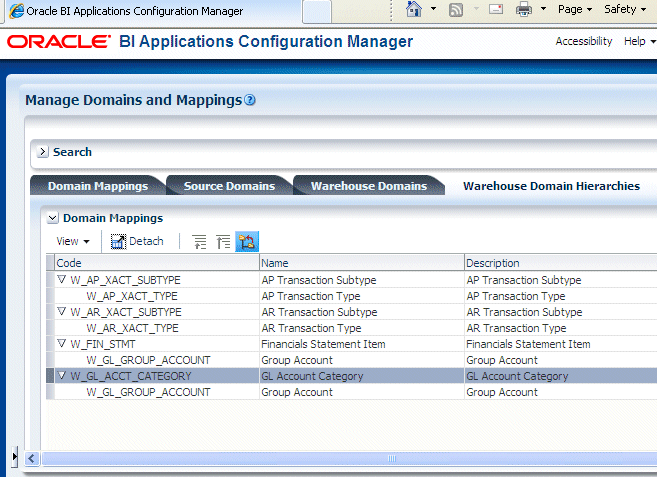Screen dimensions: 657x477
Task: Select the W_AR_XACT_TYPE row
Action: point(351,328)
